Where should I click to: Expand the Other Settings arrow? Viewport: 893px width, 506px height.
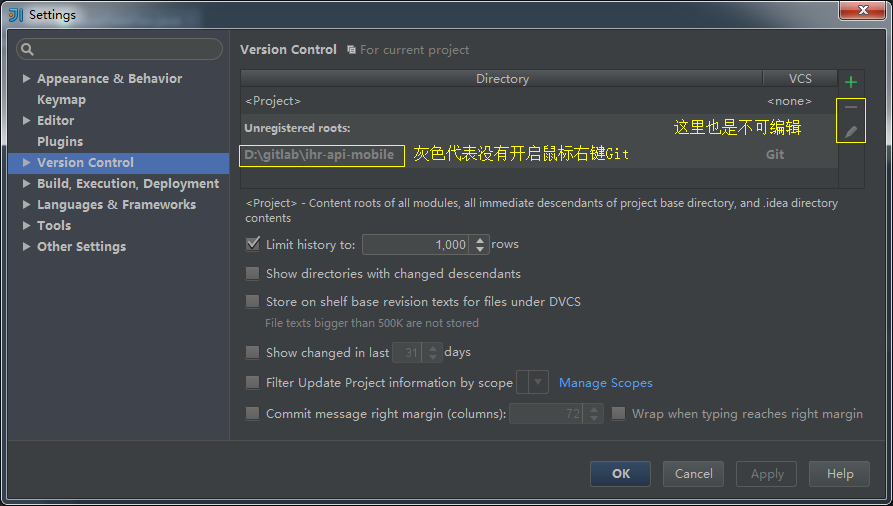26,246
